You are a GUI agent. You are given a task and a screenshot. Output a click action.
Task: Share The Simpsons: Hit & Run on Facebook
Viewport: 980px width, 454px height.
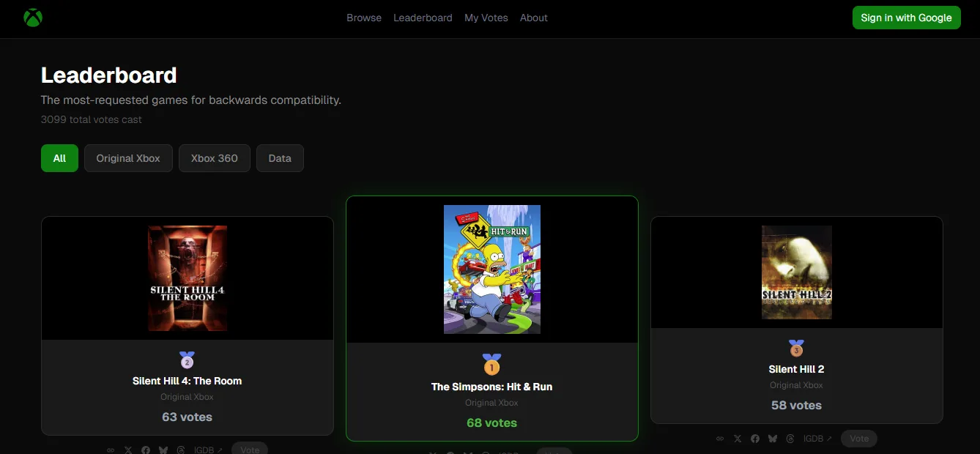click(450, 453)
